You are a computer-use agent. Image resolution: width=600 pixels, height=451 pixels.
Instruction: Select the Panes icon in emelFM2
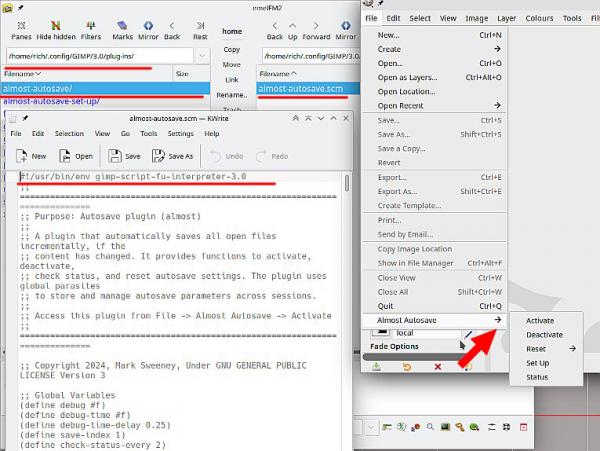[x=21, y=26]
